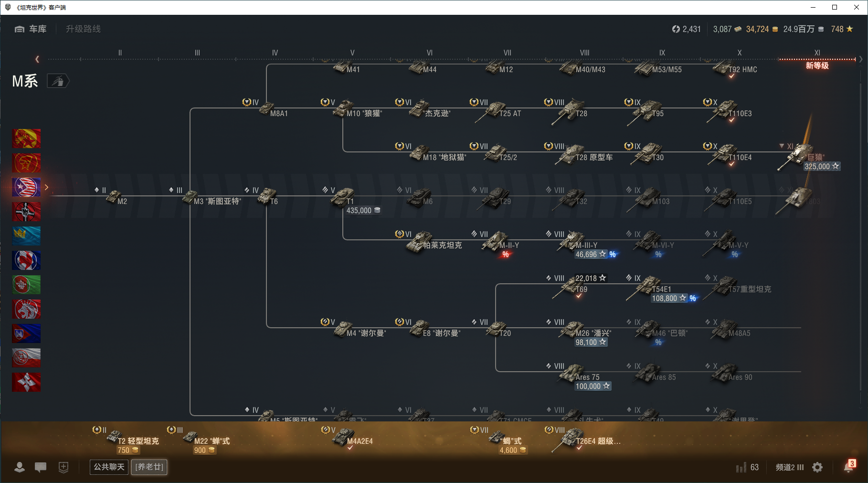Select the Italy nation flag

tap(26, 285)
